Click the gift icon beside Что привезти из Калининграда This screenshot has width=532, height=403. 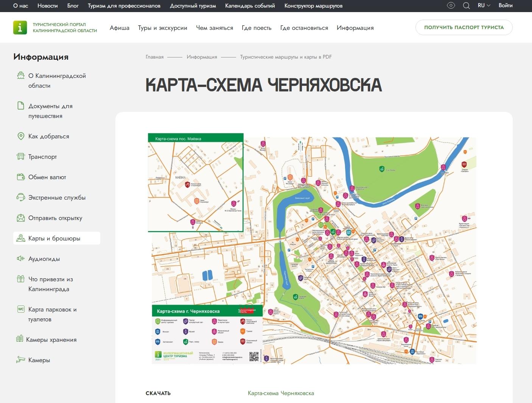coord(21,279)
